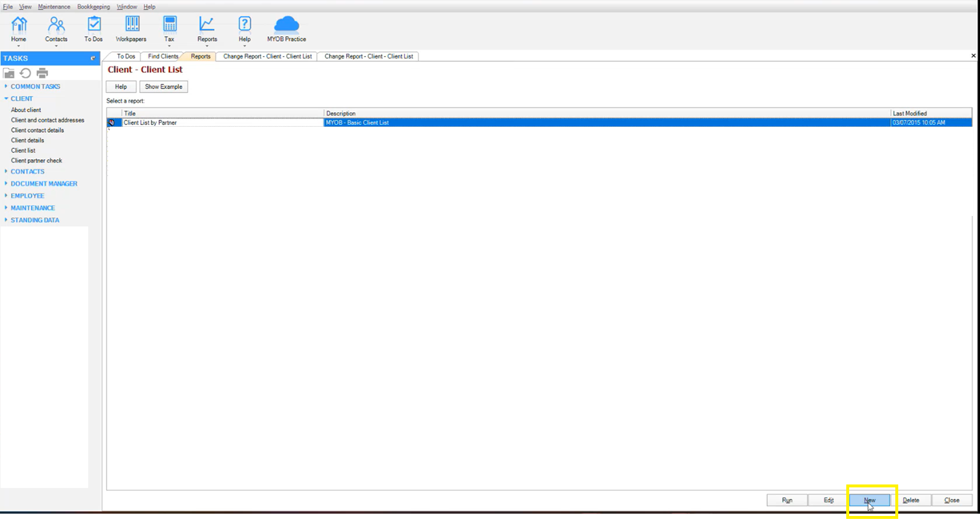Click the refresh icon in Tasks panel
This screenshot has height=523, width=980.
25,73
